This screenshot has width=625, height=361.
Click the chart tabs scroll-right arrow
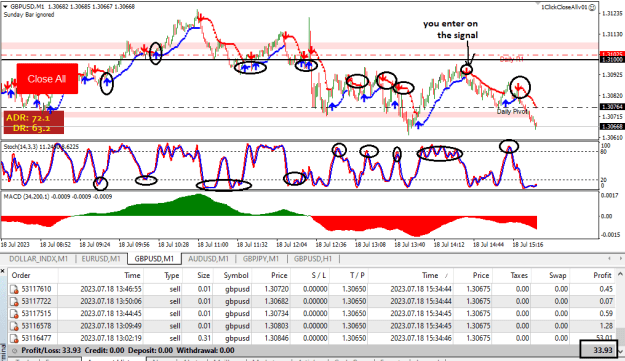point(620,259)
